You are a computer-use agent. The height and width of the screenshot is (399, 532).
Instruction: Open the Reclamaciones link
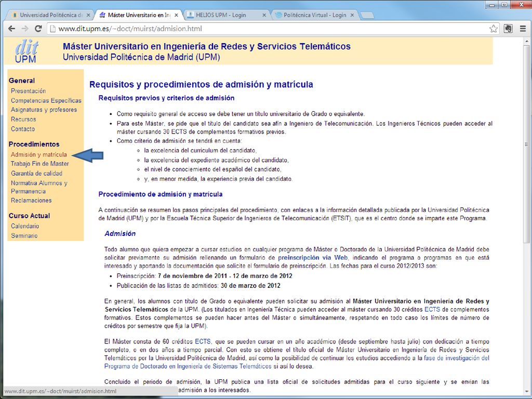31,200
